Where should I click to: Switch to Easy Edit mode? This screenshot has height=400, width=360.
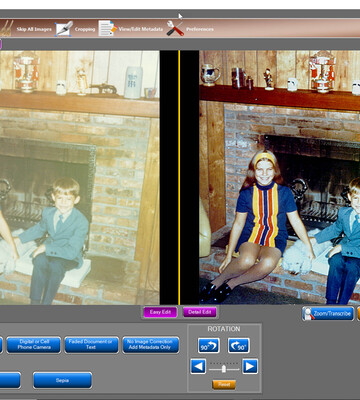tap(160, 312)
